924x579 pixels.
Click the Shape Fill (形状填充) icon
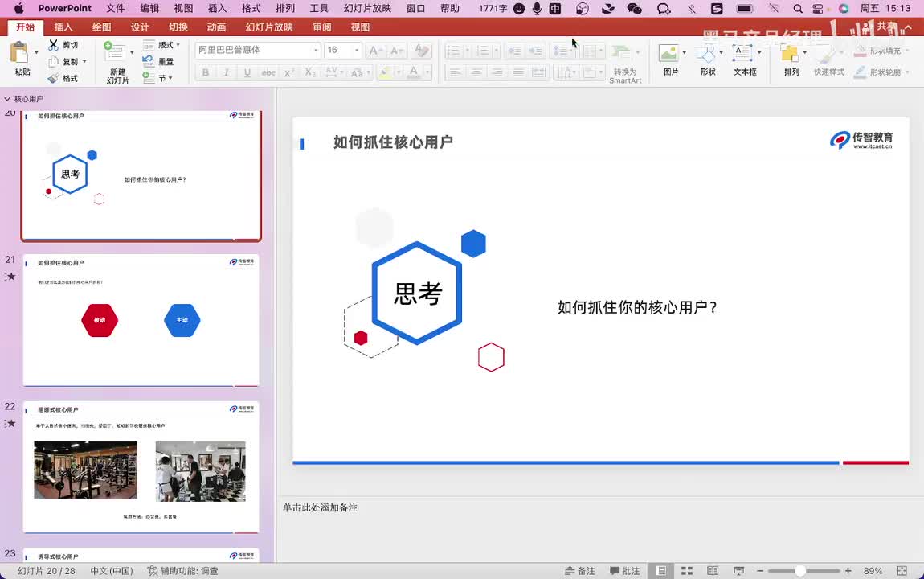coord(861,51)
